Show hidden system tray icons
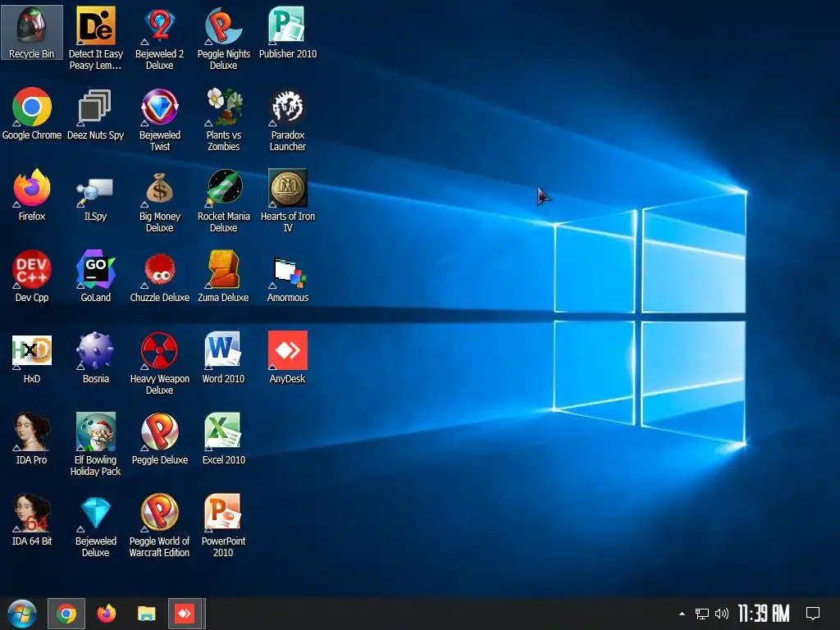This screenshot has width=840, height=630. pos(682,614)
